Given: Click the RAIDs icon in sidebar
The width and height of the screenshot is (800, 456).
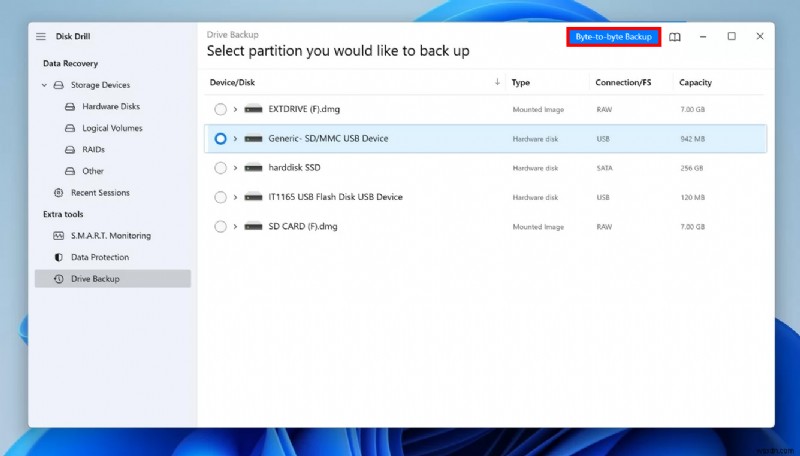Looking at the screenshot, I should click(x=70, y=149).
